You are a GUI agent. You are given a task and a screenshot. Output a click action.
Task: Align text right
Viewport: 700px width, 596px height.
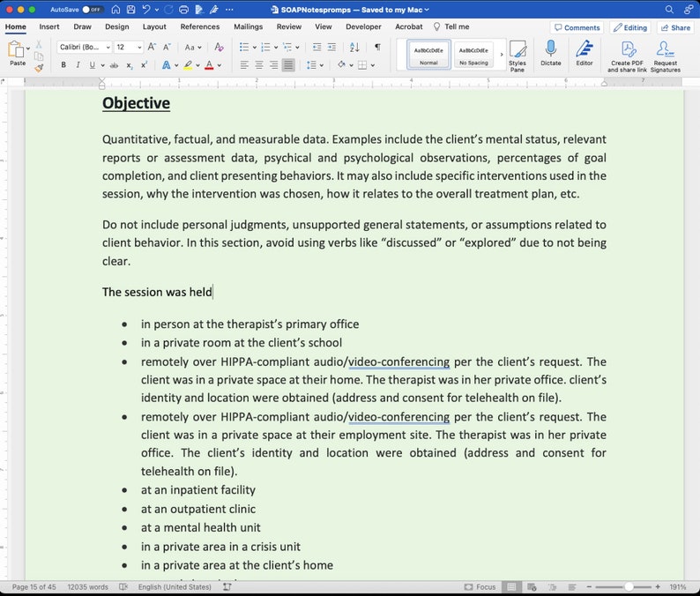(x=273, y=65)
